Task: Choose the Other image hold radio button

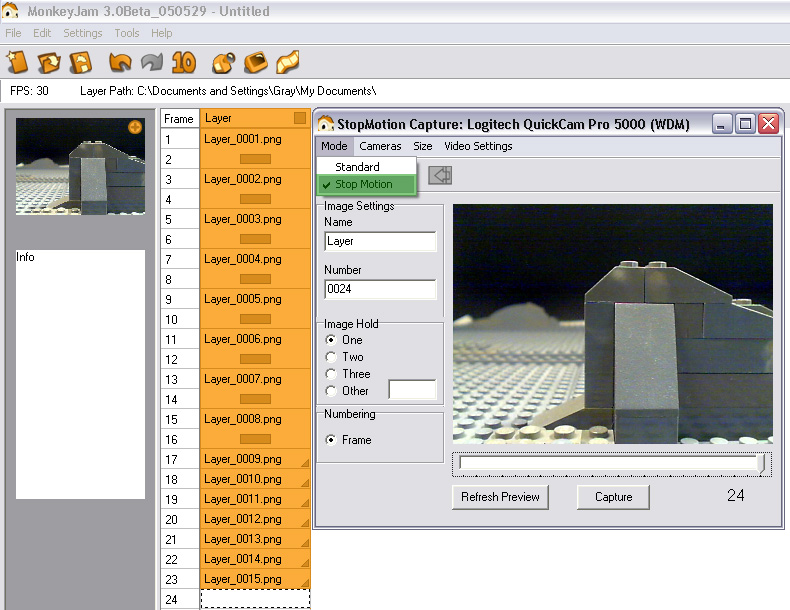Action: (332, 391)
